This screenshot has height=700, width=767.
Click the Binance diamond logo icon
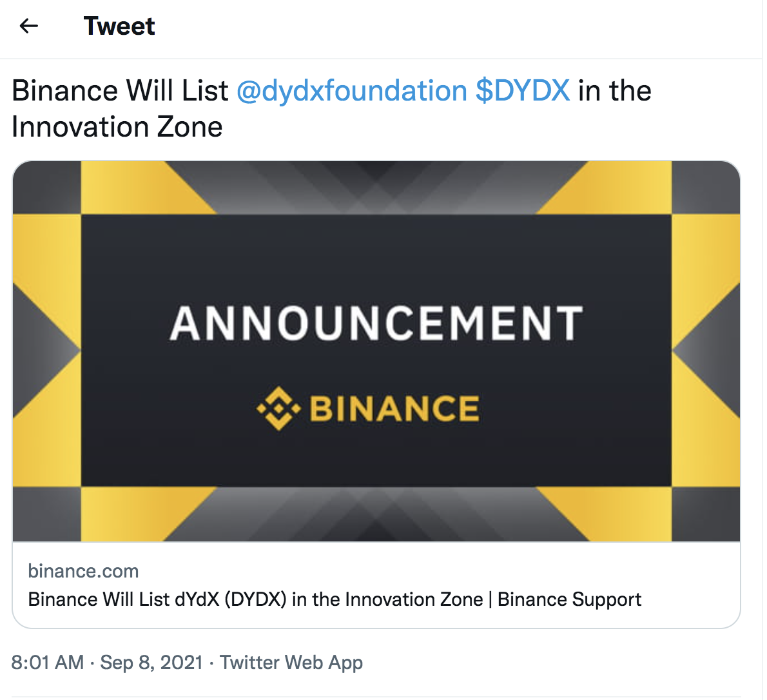click(x=278, y=408)
